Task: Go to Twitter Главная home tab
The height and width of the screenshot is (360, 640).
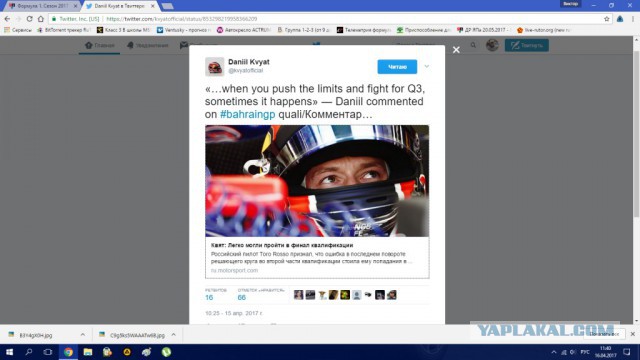Action: 100,45
